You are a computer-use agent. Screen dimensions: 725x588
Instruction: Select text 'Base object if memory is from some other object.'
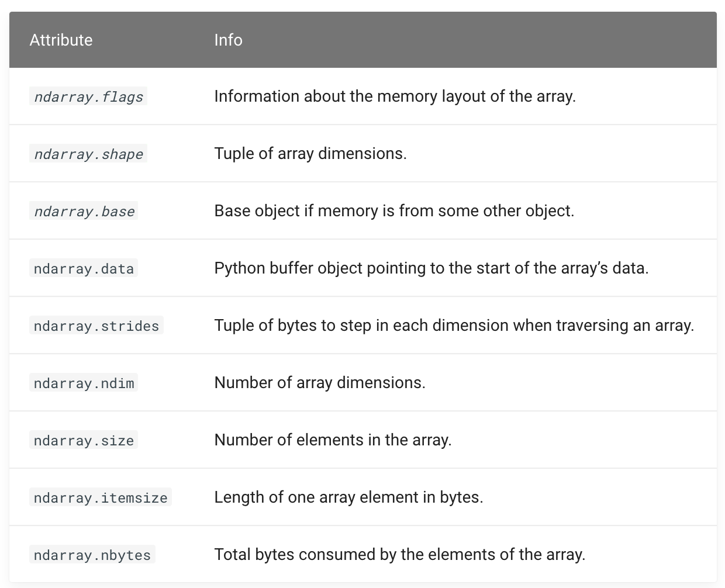[x=395, y=210]
